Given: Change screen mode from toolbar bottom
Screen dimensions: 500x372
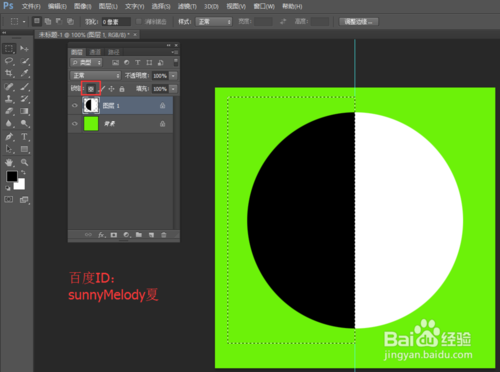Looking at the screenshot, I should tap(24, 200).
